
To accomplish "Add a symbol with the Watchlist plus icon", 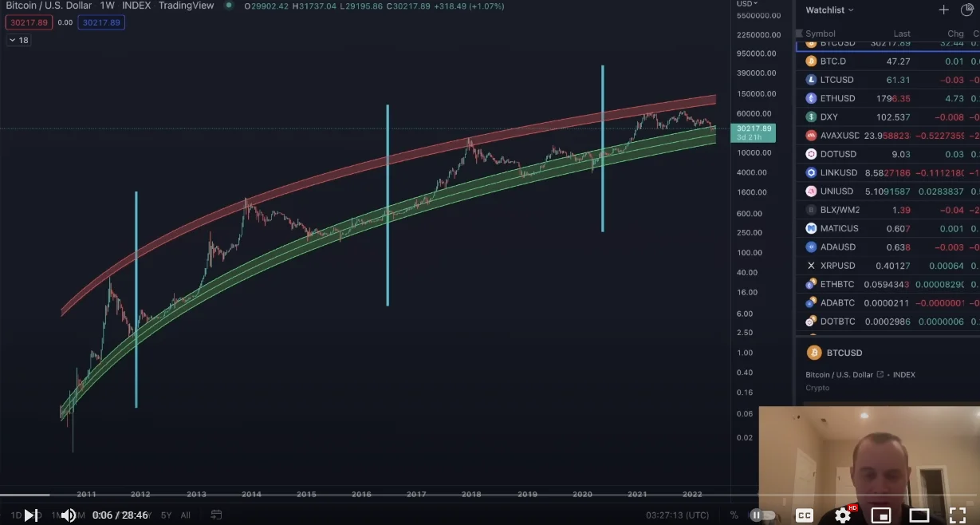I will [944, 10].
